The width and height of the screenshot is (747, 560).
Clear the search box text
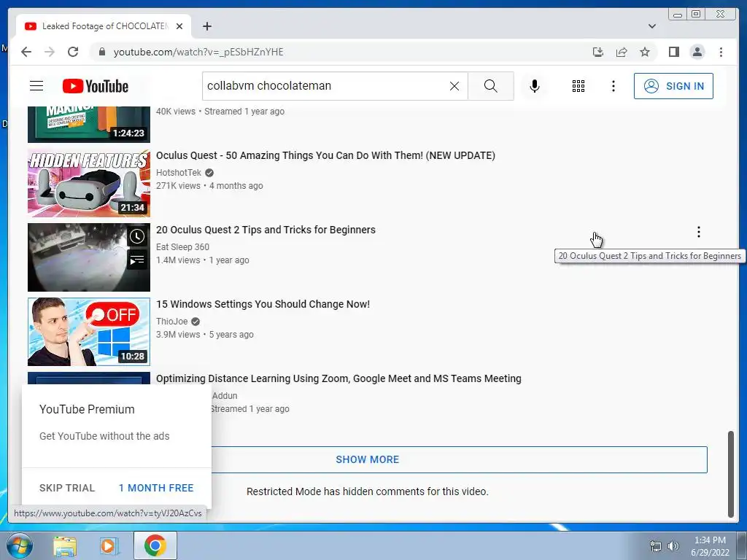tap(454, 86)
